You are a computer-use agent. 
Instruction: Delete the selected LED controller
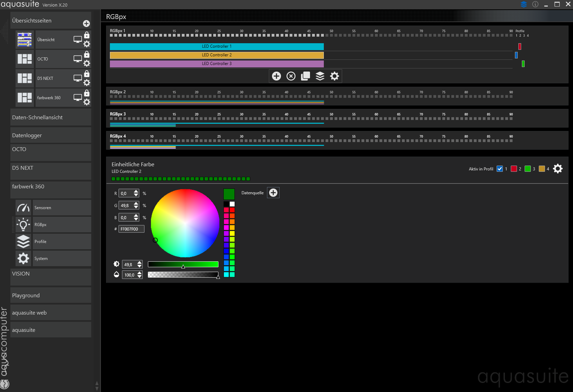click(291, 76)
